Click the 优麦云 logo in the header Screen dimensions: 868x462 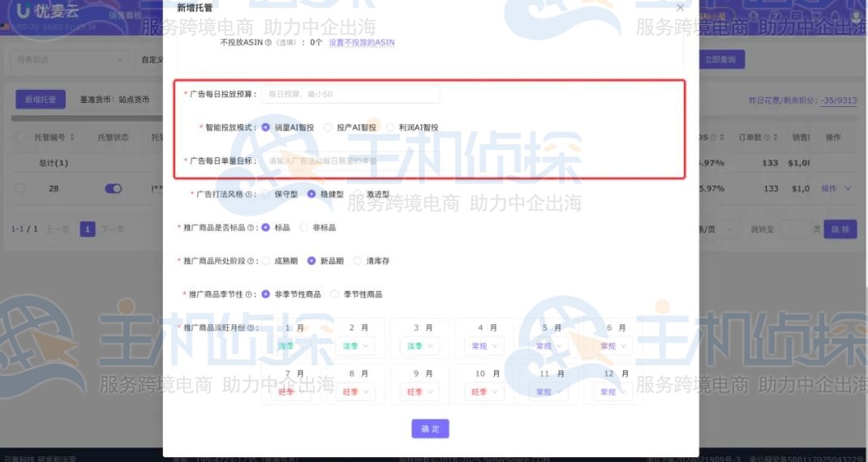(47, 11)
